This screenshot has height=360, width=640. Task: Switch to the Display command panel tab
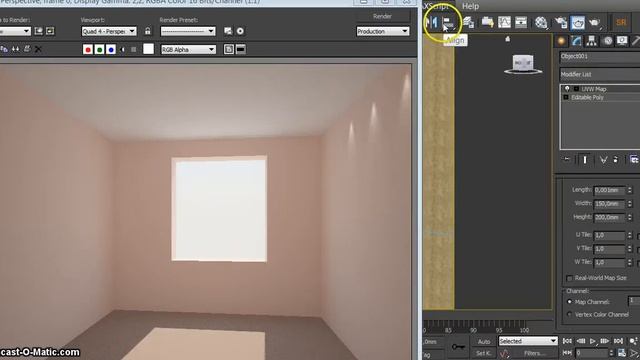coord(622,41)
